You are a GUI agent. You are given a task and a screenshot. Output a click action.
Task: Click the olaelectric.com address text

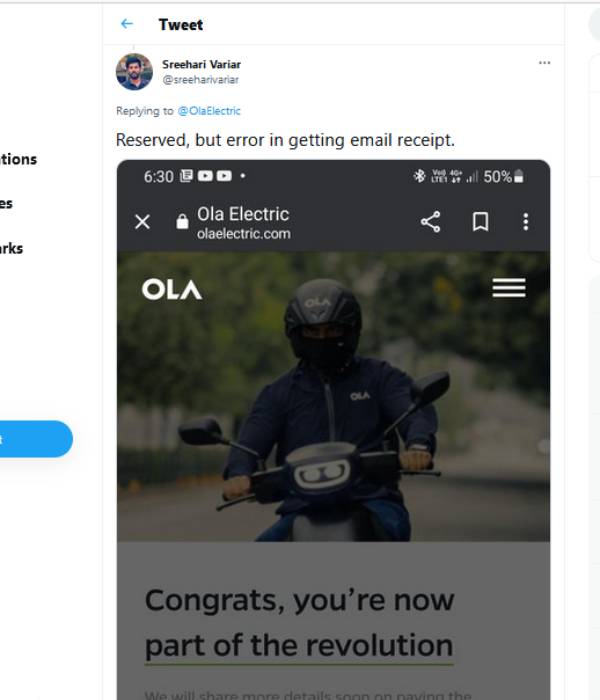pyautogui.click(x=244, y=234)
